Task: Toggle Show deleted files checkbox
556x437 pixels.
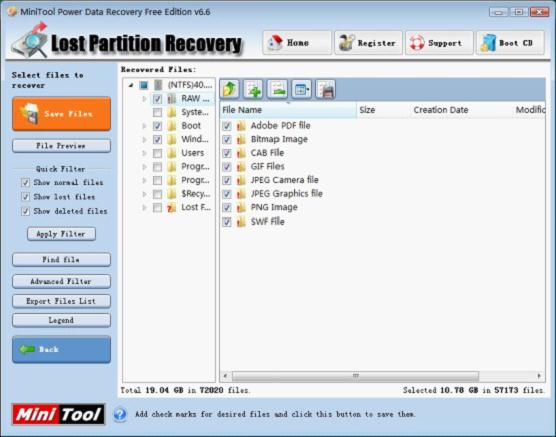Action: (25, 211)
